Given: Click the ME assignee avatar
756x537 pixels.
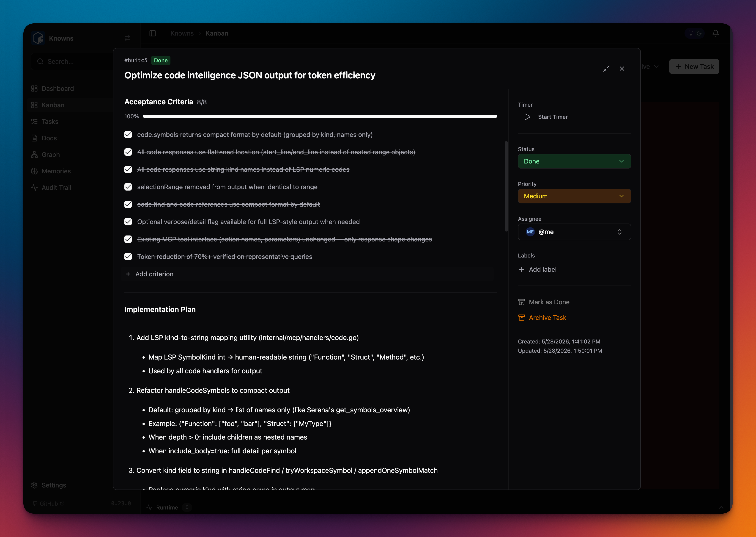Looking at the screenshot, I should pyautogui.click(x=530, y=232).
